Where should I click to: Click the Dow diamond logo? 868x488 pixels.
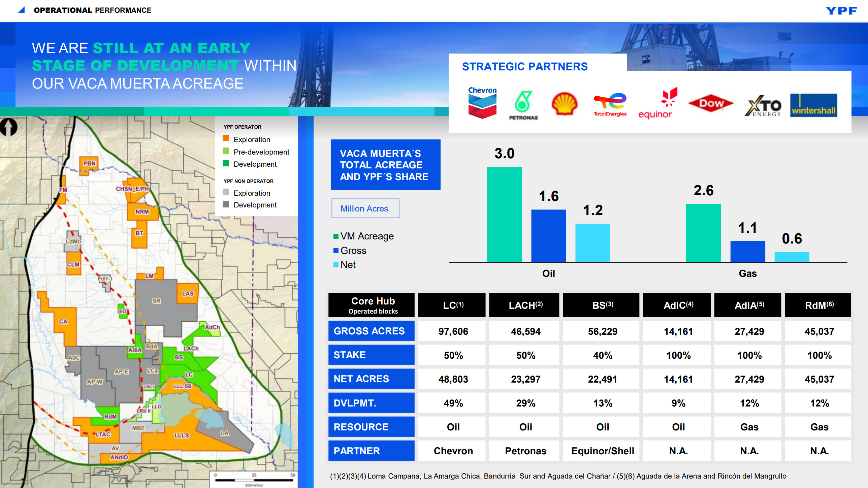[711, 103]
